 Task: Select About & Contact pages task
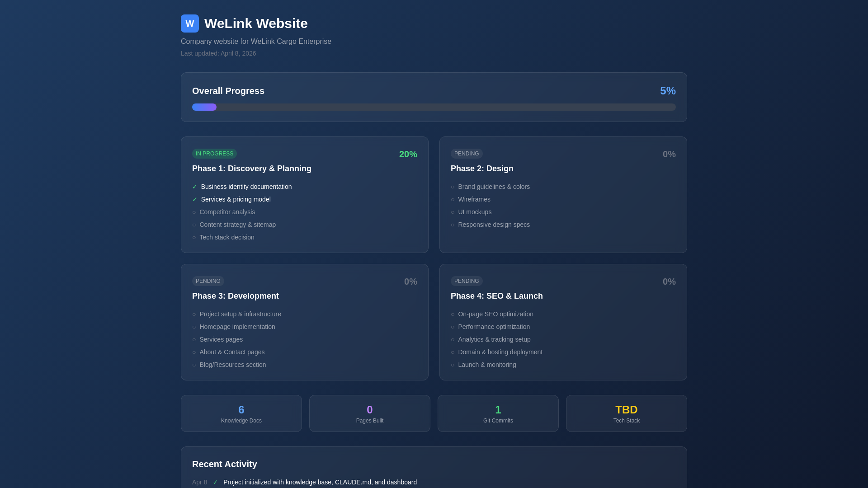coord(232,352)
